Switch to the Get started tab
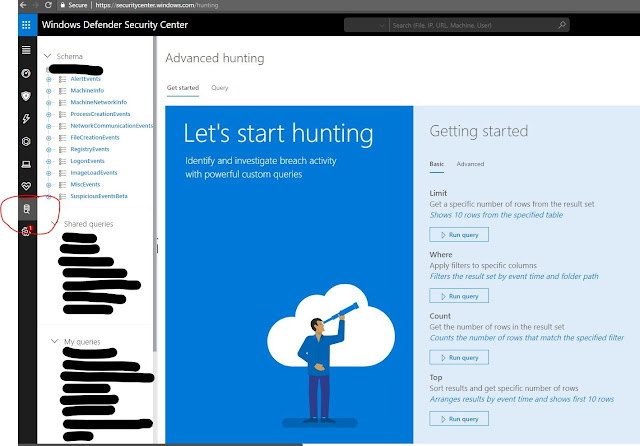This screenshot has width=640, height=446. tap(183, 88)
